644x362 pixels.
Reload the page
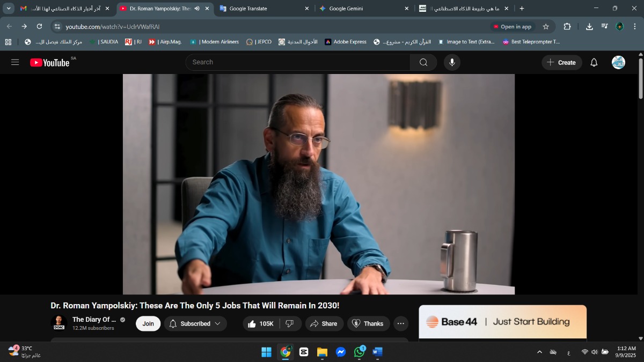tap(39, 26)
